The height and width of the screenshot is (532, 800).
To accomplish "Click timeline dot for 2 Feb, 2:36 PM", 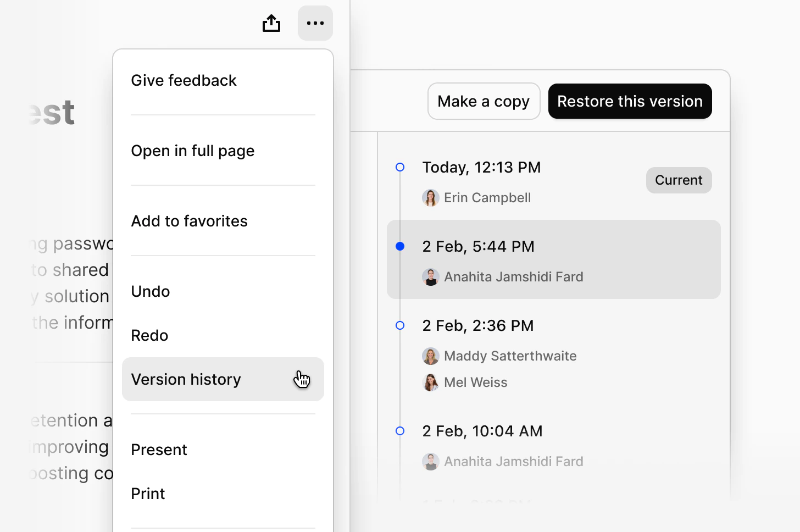I will [x=400, y=325].
